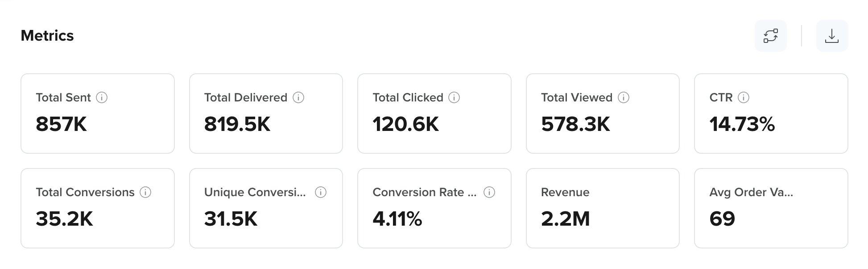Open the Total Viewed 578.3K card
868x269 pixels.
pyautogui.click(x=603, y=113)
